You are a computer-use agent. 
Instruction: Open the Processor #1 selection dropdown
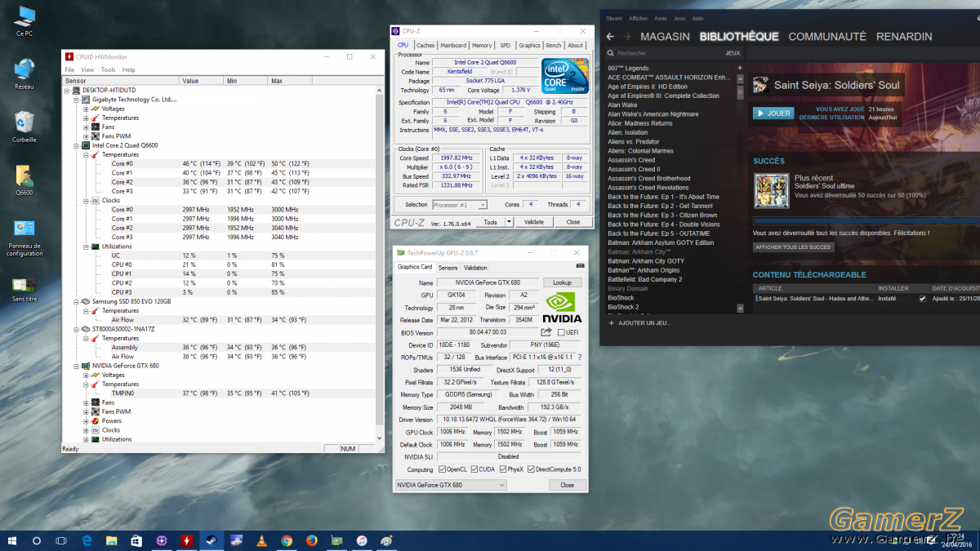460,205
